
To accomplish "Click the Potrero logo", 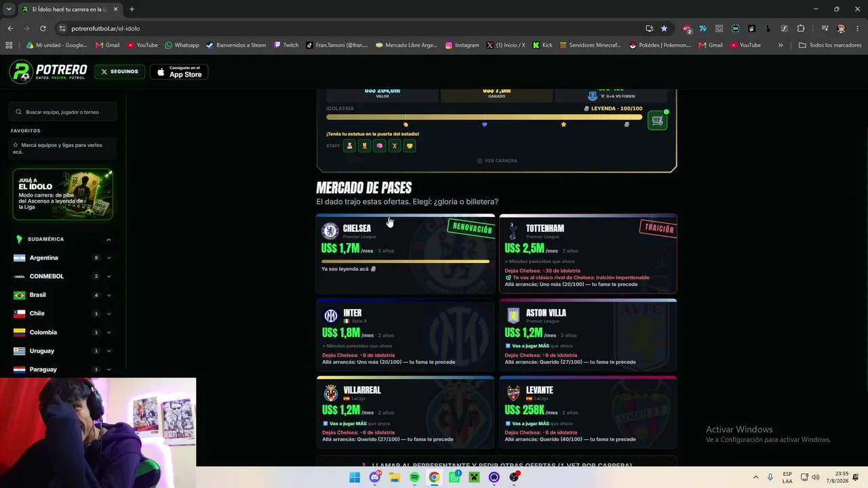I will [49, 72].
